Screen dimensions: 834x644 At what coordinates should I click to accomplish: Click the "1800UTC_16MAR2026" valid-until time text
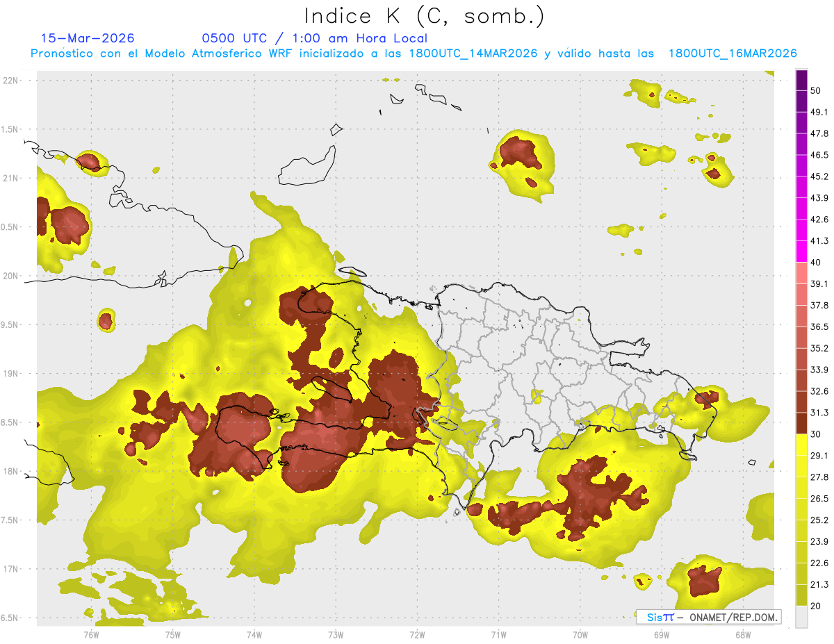pyautogui.click(x=732, y=53)
